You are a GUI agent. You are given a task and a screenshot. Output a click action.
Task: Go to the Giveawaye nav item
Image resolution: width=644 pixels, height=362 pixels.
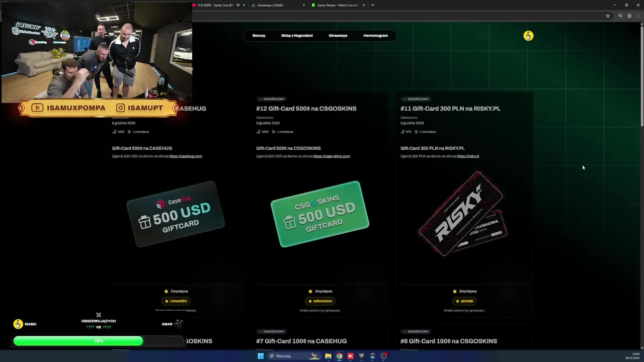(338, 36)
